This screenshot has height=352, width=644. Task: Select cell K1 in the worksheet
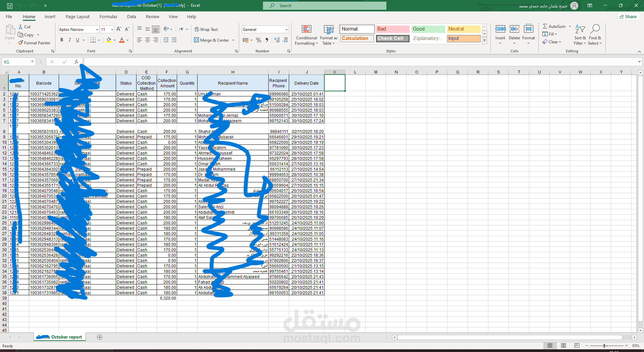(334, 83)
